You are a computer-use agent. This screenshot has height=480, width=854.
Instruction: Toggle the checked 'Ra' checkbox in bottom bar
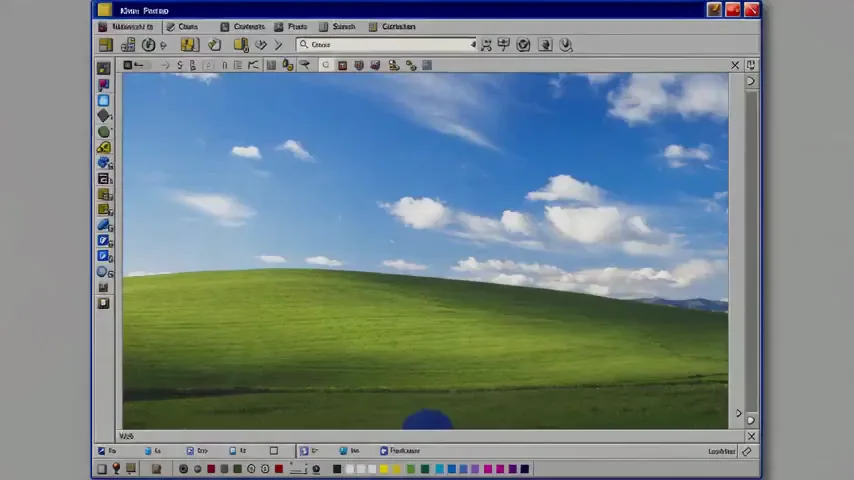tap(101, 451)
